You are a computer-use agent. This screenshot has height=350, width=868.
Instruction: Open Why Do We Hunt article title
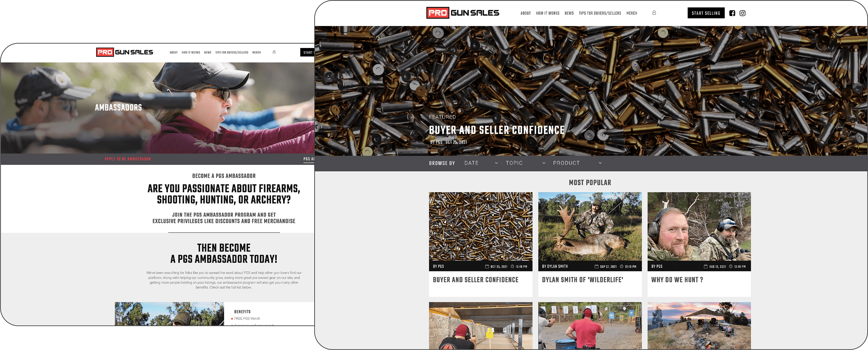(x=677, y=280)
